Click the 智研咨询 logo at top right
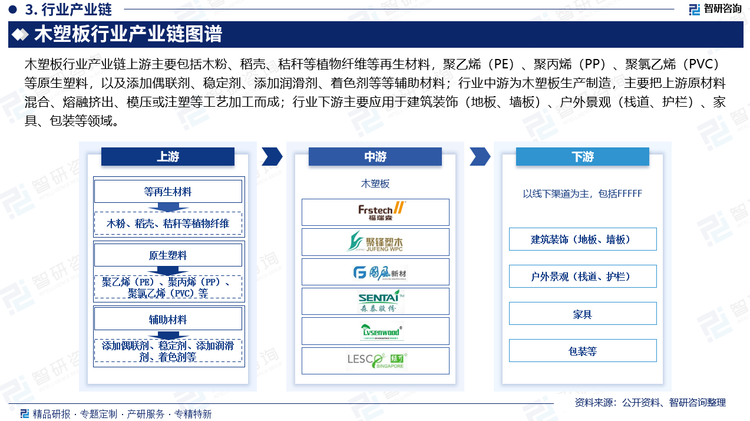The image size is (750, 421). 715,9
